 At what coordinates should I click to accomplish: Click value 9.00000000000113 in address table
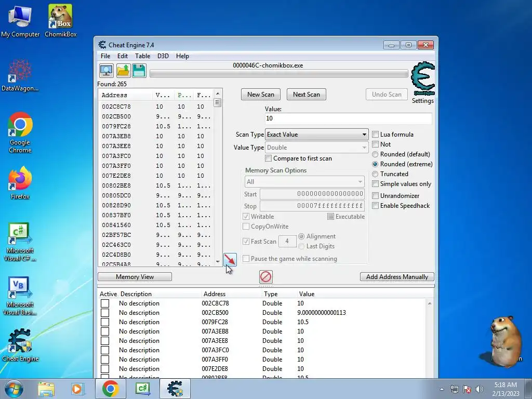tap(322, 313)
